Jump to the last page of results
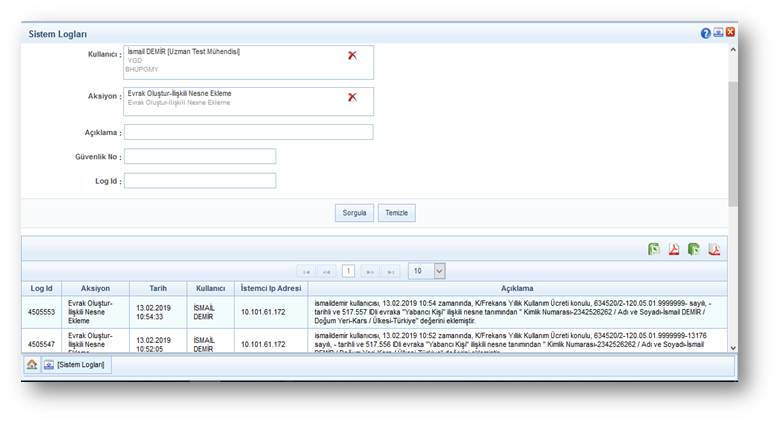This screenshot has width=780, height=424. (x=391, y=271)
